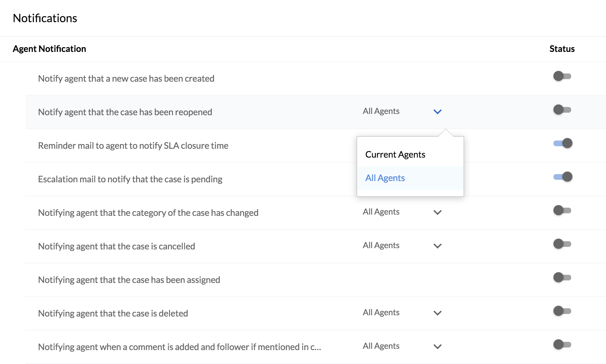Click 'Reminder mail to agent to notify SLA closure time'
Image resolution: width=606 pixels, height=364 pixels.
tap(133, 146)
